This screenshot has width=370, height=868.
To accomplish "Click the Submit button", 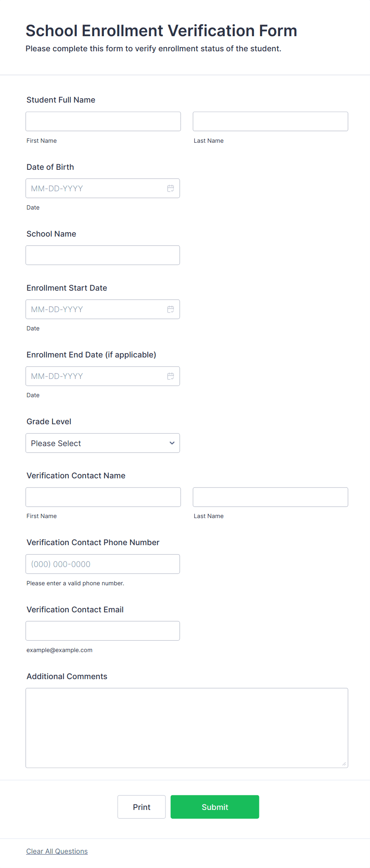I will coord(214,807).
